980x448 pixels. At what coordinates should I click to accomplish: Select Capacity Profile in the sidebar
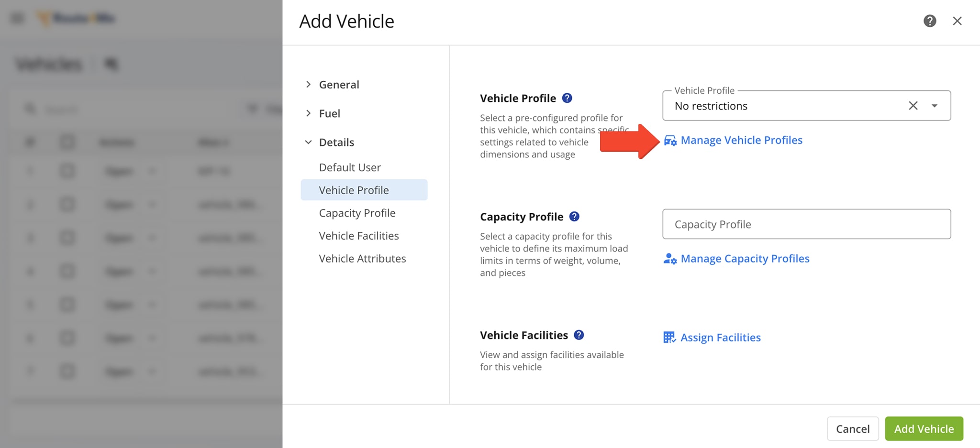357,213
